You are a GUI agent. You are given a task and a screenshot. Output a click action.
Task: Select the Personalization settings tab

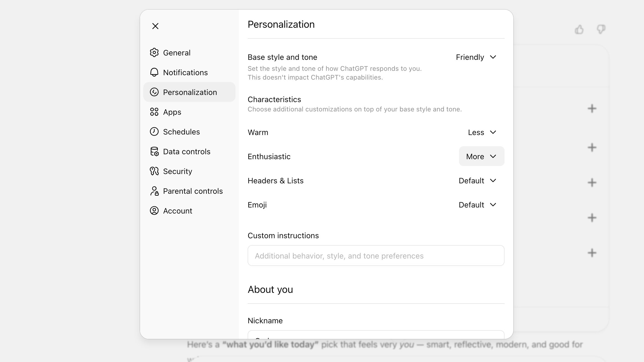coord(189,92)
